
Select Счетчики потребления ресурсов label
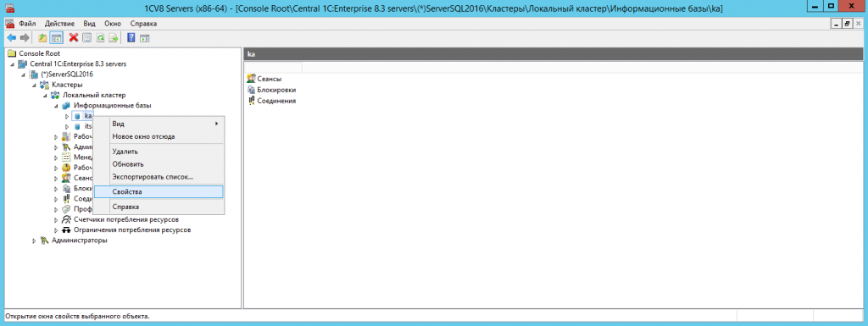[126, 219]
